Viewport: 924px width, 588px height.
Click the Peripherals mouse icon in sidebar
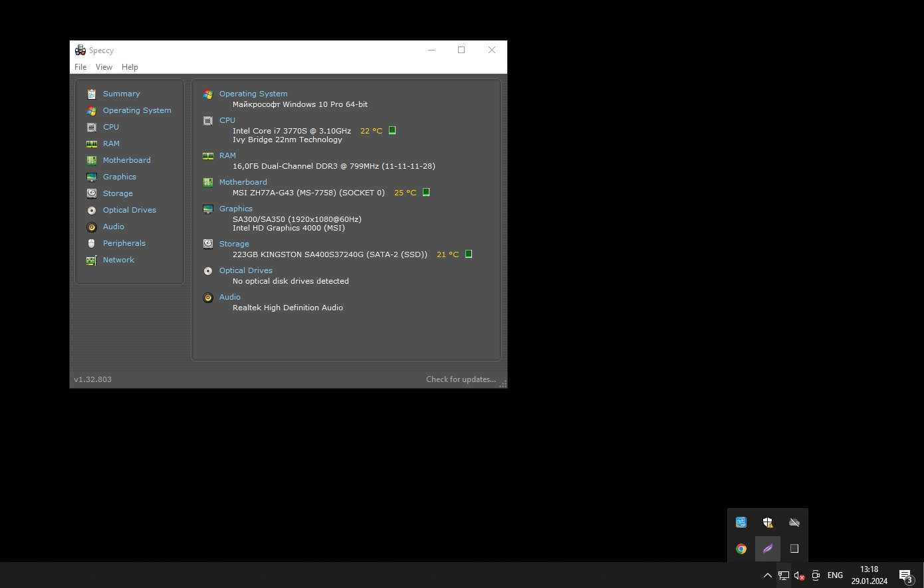click(92, 243)
